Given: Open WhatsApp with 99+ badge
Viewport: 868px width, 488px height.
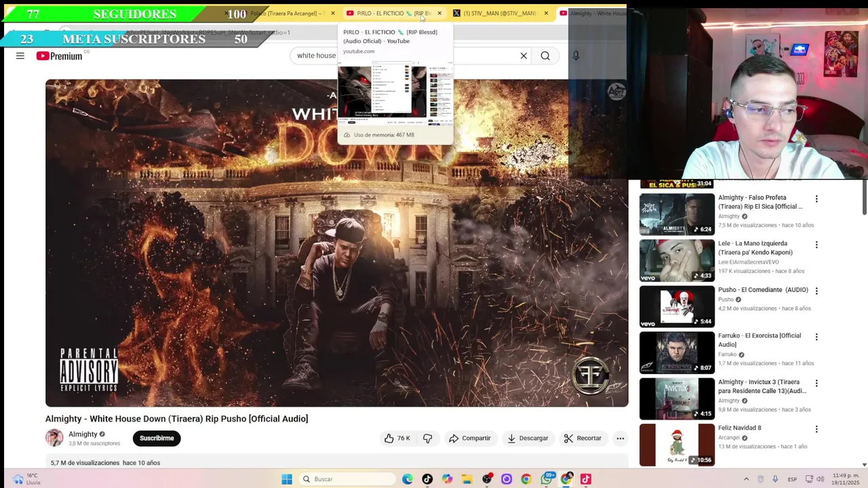Looking at the screenshot, I should pos(547,479).
